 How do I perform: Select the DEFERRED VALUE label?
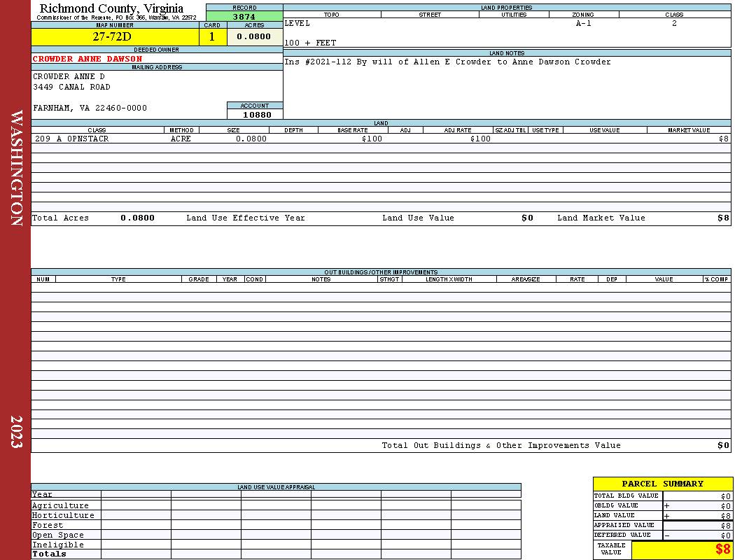click(x=622, y=535)
